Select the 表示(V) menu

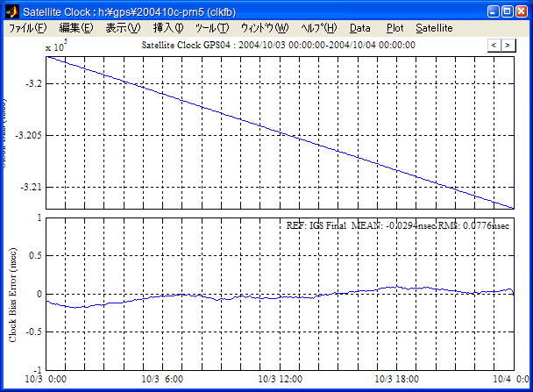[123, 28]
